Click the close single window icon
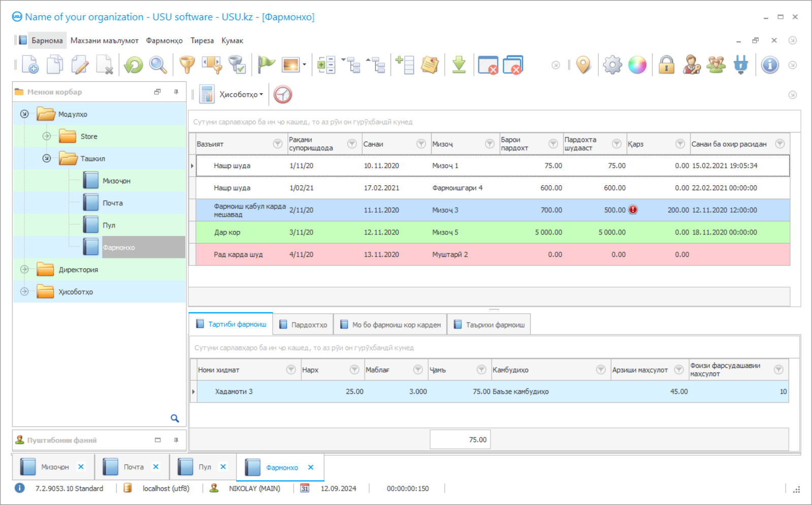 click(x=488, y=65)
